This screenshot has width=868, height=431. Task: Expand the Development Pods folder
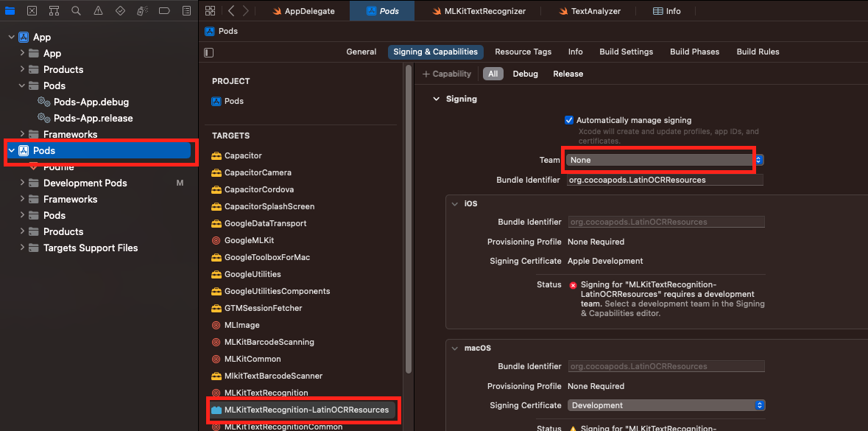22,183
